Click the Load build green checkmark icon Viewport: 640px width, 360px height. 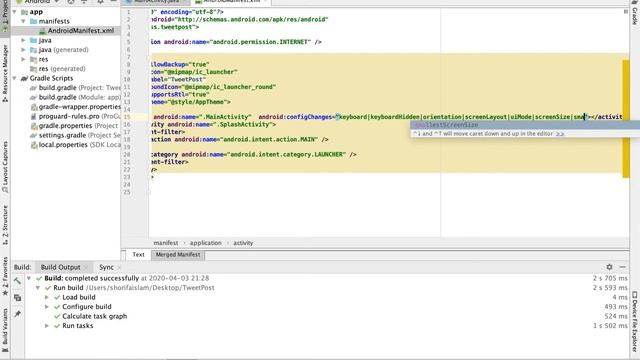click(57, 297)
